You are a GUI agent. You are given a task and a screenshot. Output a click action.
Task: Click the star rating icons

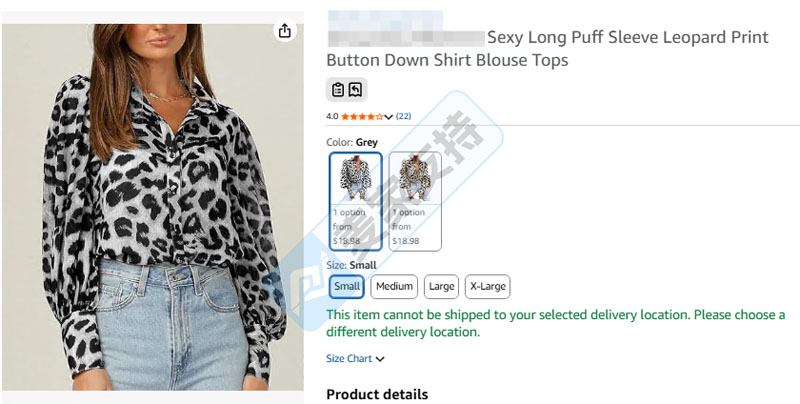click(362, 117)
